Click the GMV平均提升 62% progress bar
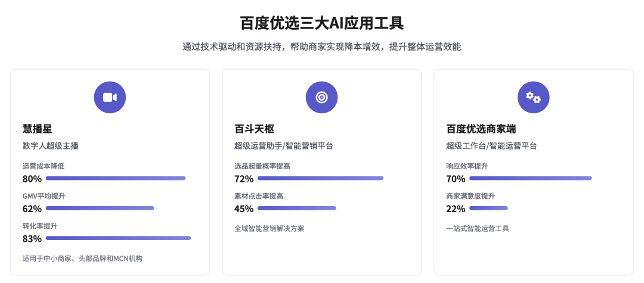644x283 pixels. (100, 208)
